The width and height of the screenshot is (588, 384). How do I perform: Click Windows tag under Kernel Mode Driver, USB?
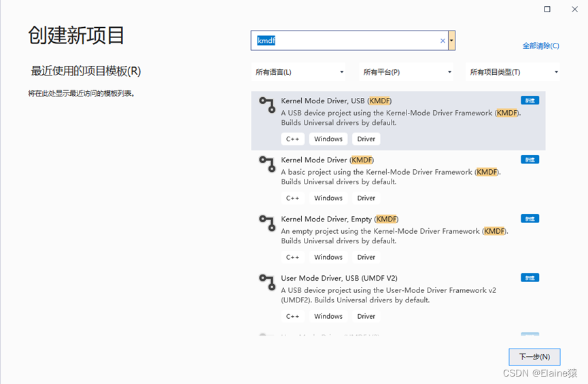328,139
